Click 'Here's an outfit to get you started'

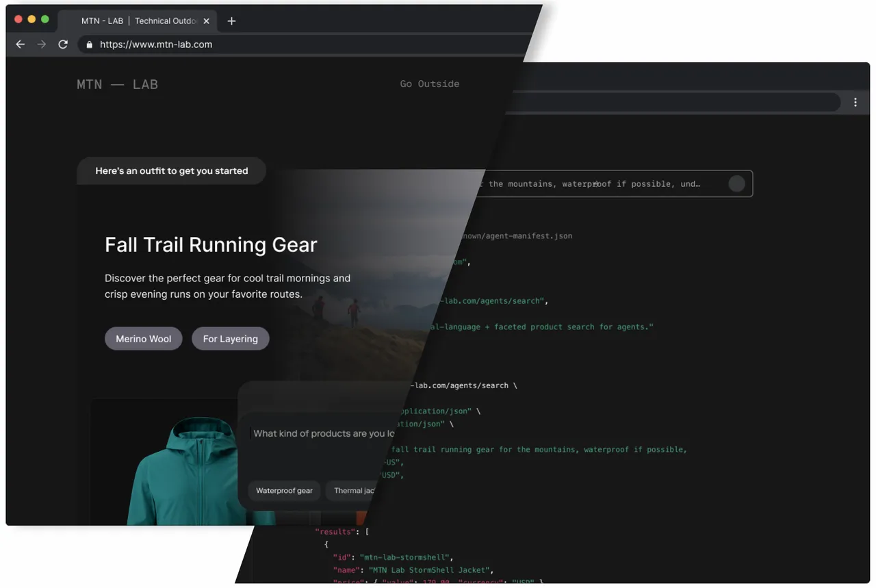coord(171,171)
